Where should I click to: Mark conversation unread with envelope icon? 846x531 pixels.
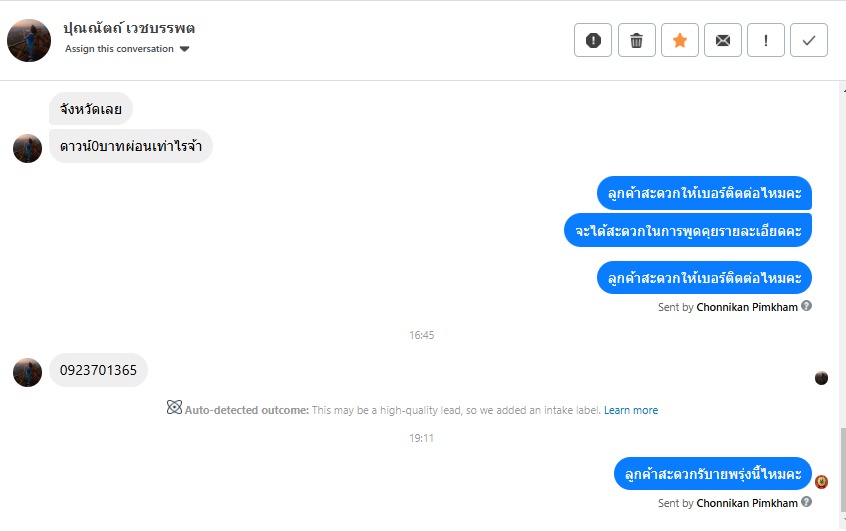pos(723,40)
